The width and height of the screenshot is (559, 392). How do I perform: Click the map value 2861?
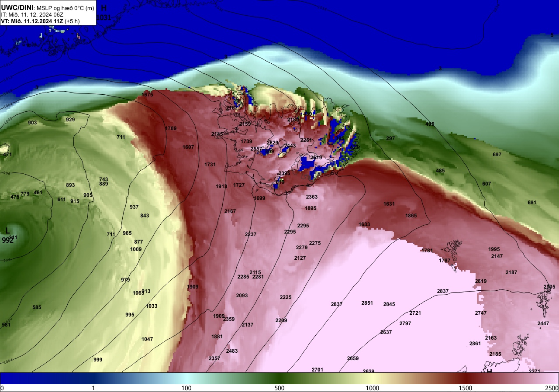(475, 344)
